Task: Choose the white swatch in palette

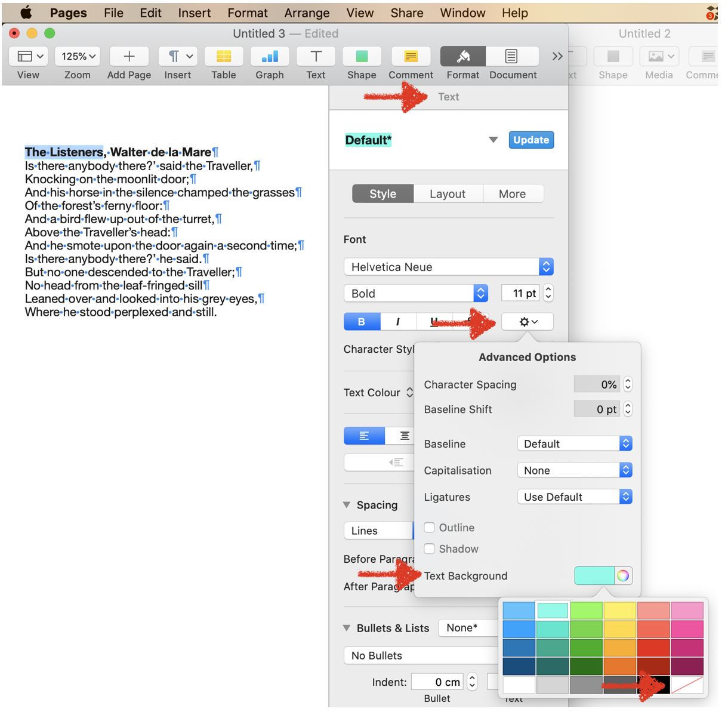Action: (519, 685)
